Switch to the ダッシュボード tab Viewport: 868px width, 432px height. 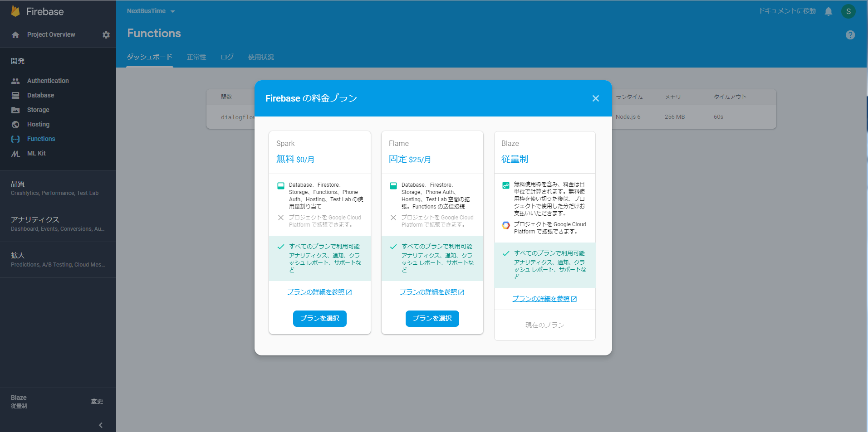pyautogui.click(x=150, y=57)
